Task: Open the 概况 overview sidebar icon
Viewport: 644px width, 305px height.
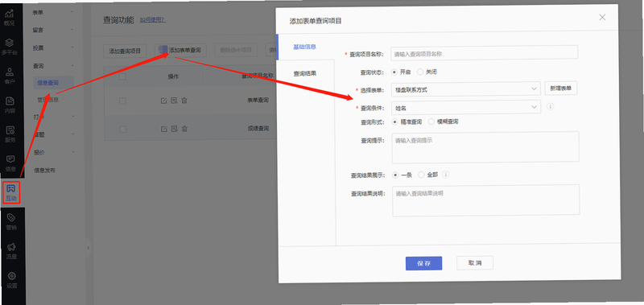Action: click(x=10, y=17)
